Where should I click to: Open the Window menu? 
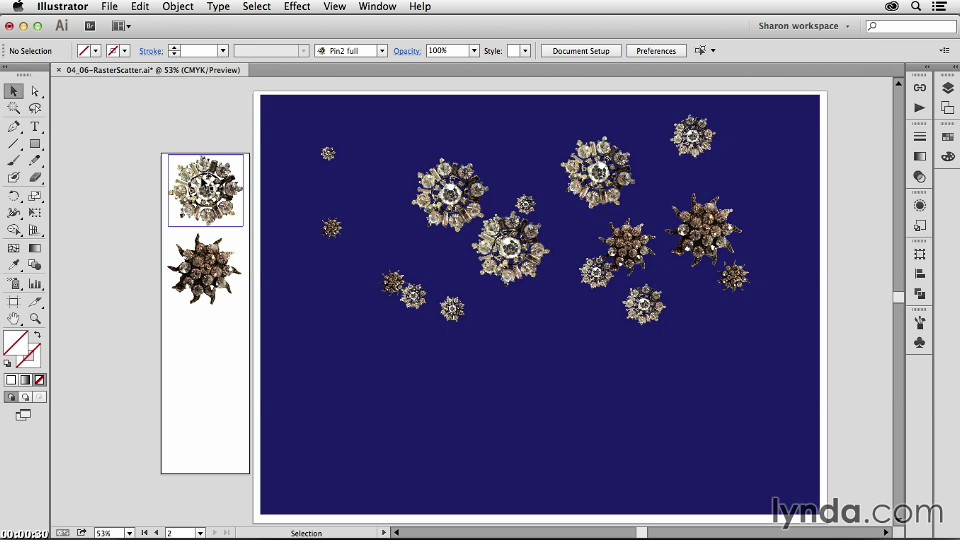click(377, 6)
